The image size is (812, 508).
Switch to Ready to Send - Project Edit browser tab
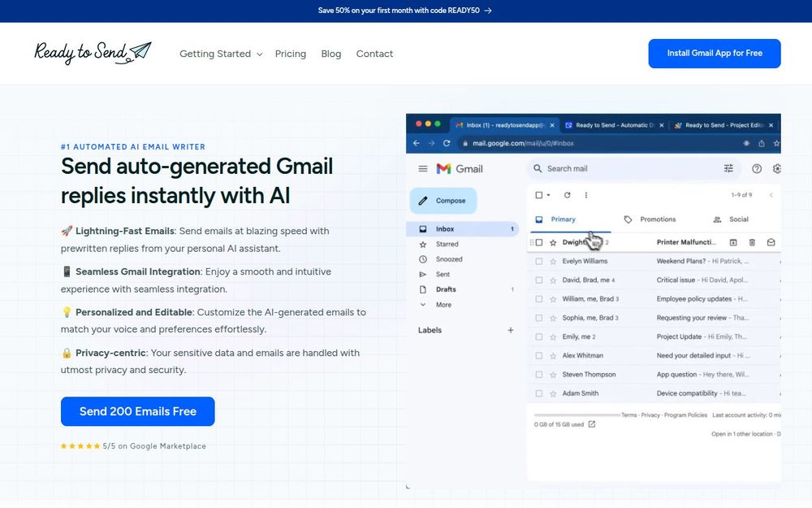[724, 125]
